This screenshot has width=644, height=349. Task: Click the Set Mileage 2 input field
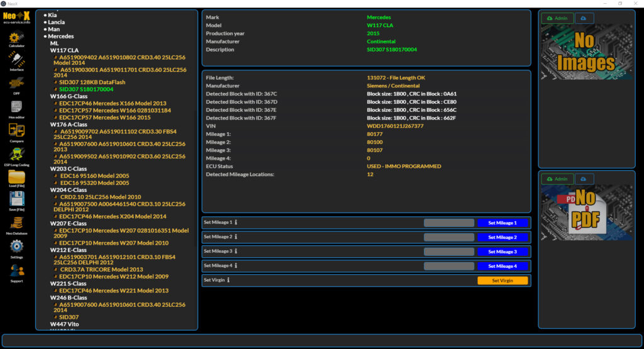448,237
